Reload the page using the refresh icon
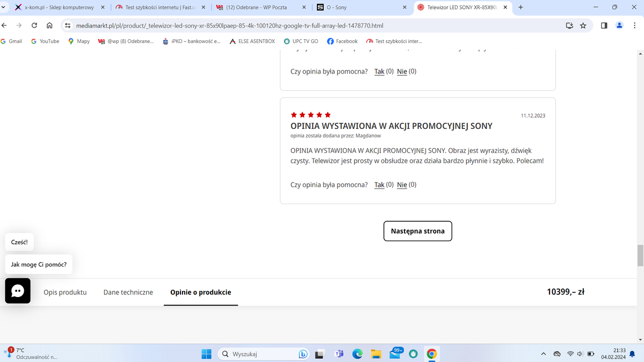 pos(34,26)
